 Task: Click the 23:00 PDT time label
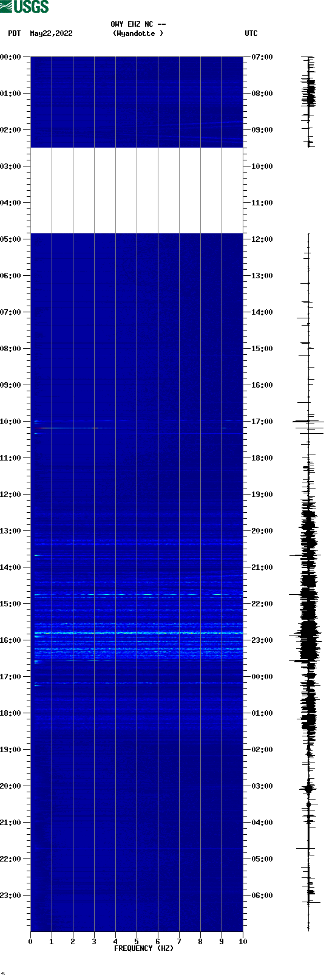coord(11,896)
